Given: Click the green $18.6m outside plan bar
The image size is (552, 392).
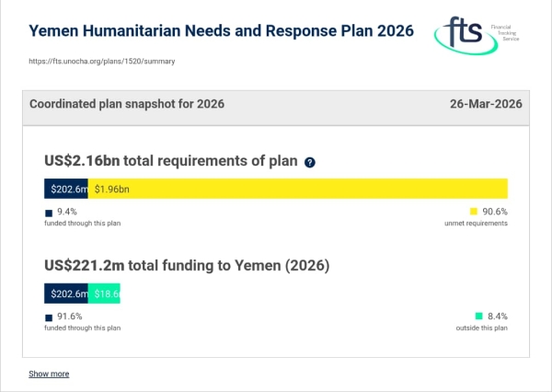Looking at the screenshot, I should [104, 294].
